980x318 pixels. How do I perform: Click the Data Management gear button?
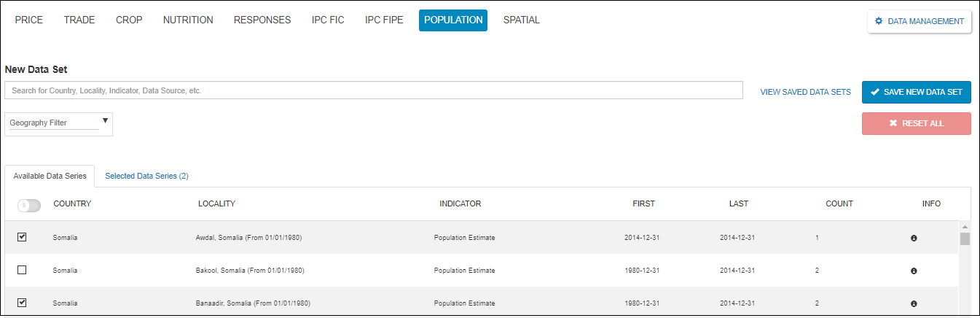point(919,21)
